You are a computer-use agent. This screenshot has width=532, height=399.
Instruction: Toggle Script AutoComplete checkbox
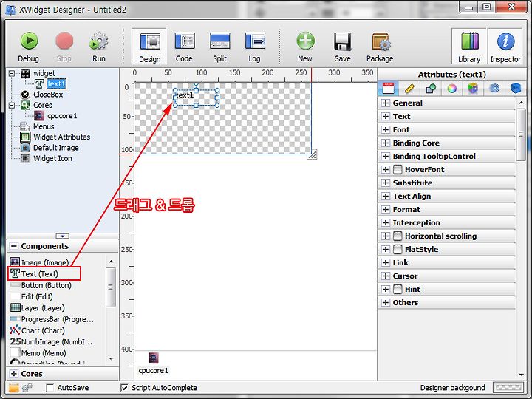125,387
